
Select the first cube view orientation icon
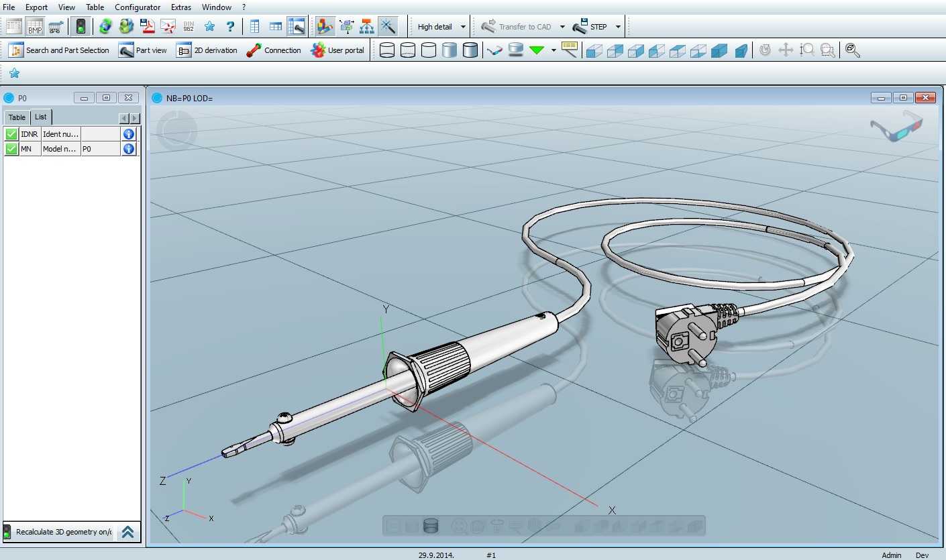coord(594,50)
